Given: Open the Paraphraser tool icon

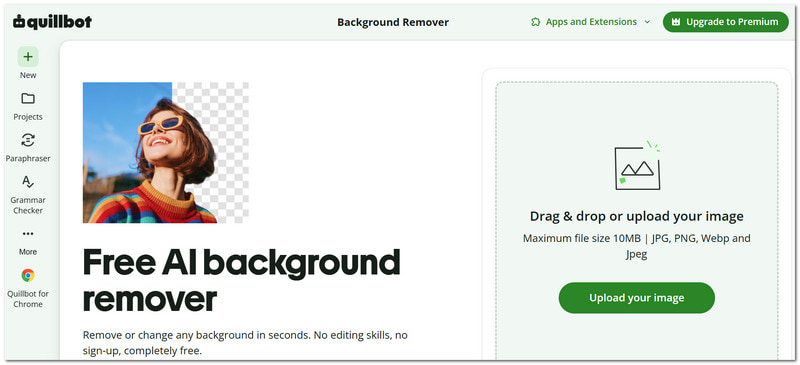Looking at the screenshot, I should [28, 140].
